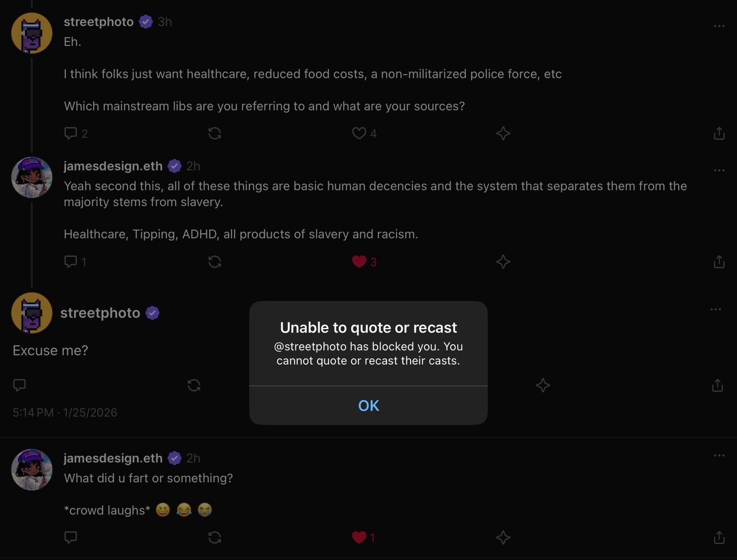Image resolution: width=737 pixels, height=560 pixels.
Task: Click jamesdesign.eth's avatar on the slavery cast
Action: [x=32, y=177]
